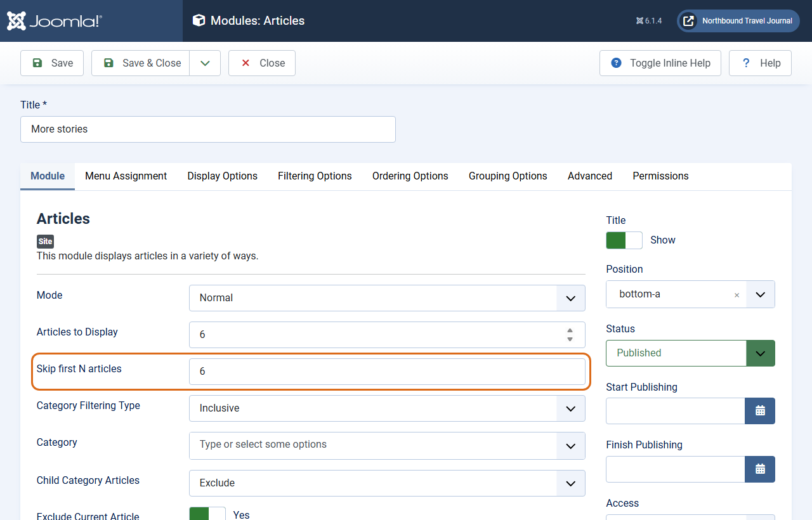Image resolution: width=812 pixels, height=520 pixels.
Task: Click the Joomla version 6.1.4 indicator
Action: click(648, 21)
